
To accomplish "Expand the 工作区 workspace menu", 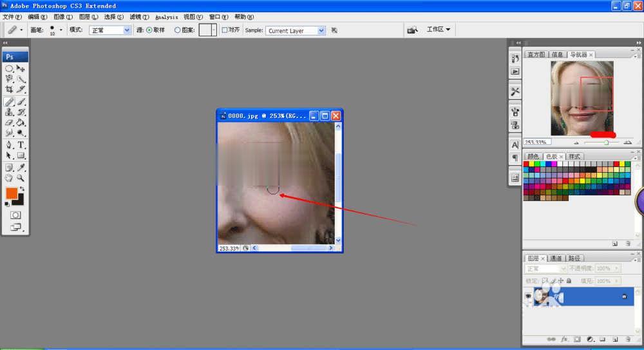I will point(440,30).
